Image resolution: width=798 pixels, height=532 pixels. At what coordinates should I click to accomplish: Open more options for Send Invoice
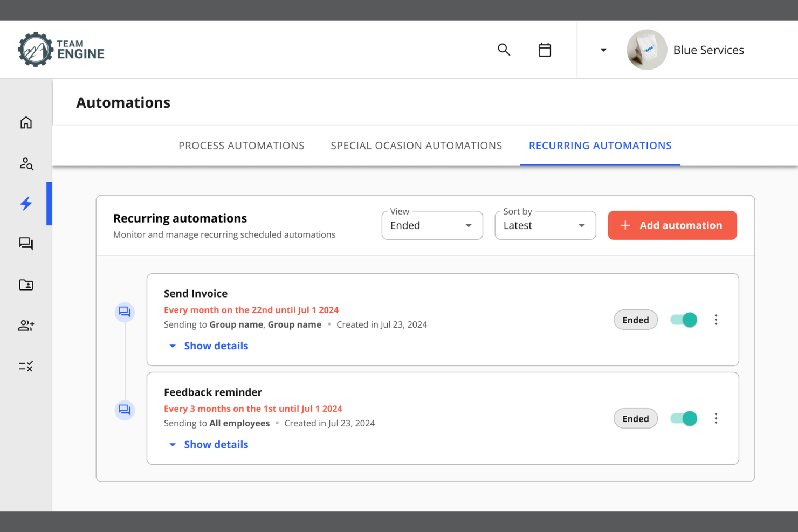(x=716, y=320)
